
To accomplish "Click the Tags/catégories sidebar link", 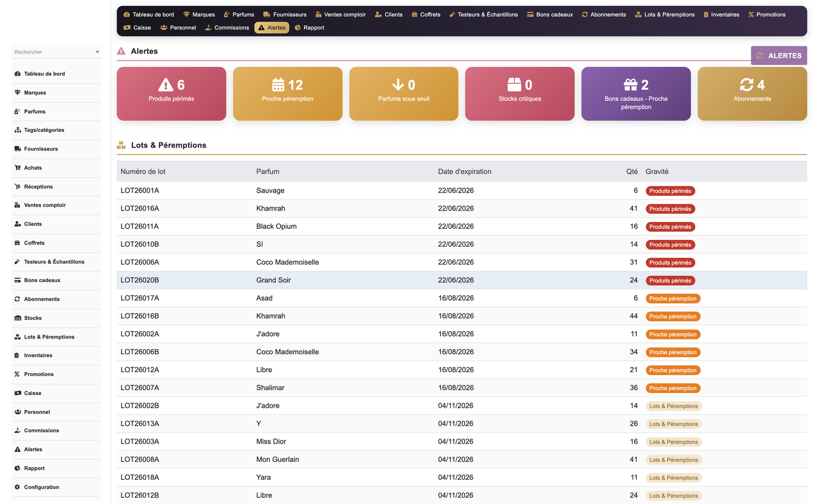I will (56, 130).
